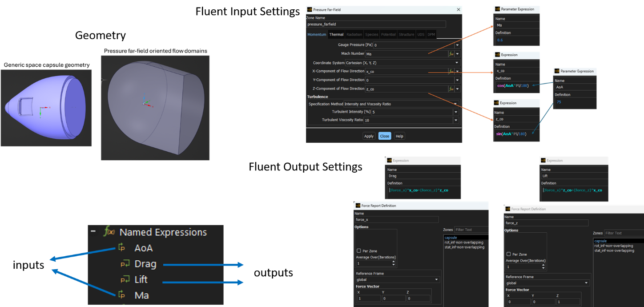The width and height of the screenshot is (644, 307).
Task: Select Ma in Named Expressions tree
Action: point(142,295)
